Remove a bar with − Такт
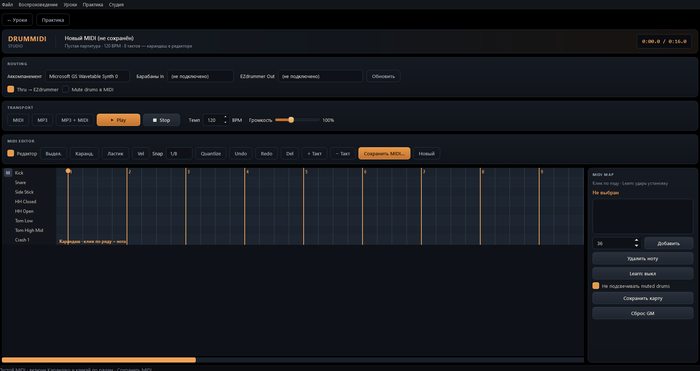700x371 pixels. tap(343, 154)
